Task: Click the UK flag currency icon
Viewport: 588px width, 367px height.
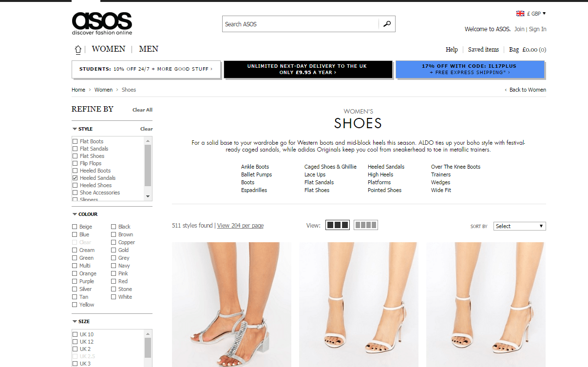Action: coord(520,14)
